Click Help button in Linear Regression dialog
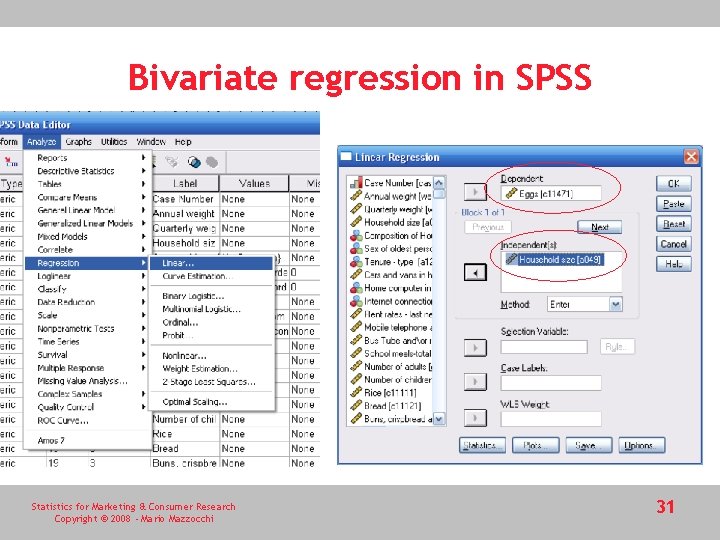This screenshot has height=540, width=720. [674, 264]
